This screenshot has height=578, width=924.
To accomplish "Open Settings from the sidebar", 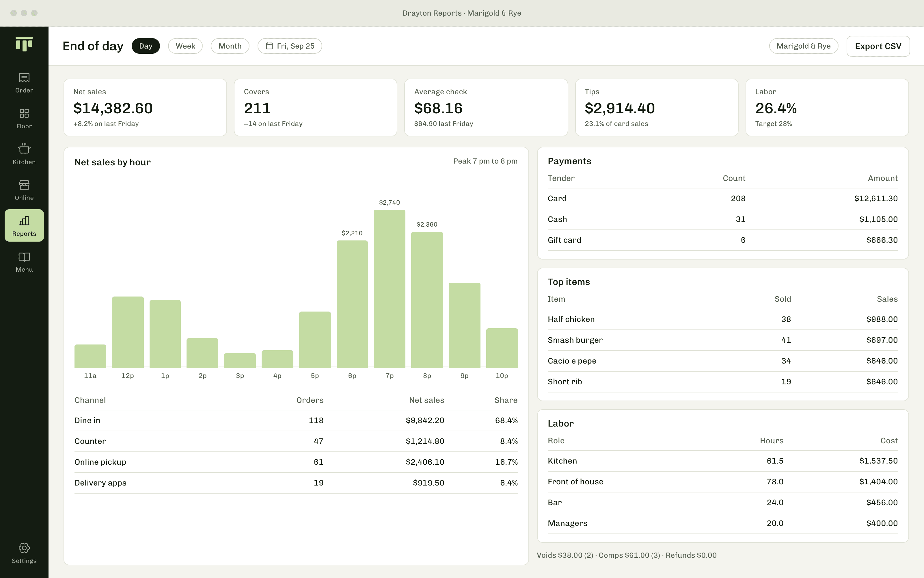I will pyautogui.click(x=24, y=553).
